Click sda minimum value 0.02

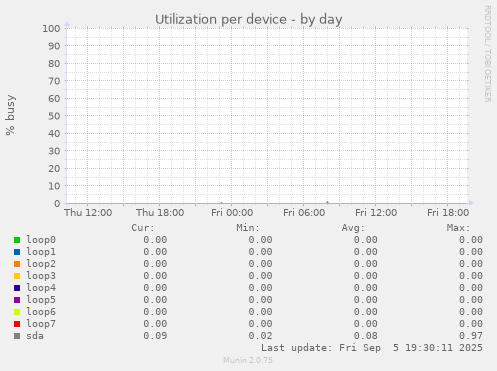click(x=260, y=336)
